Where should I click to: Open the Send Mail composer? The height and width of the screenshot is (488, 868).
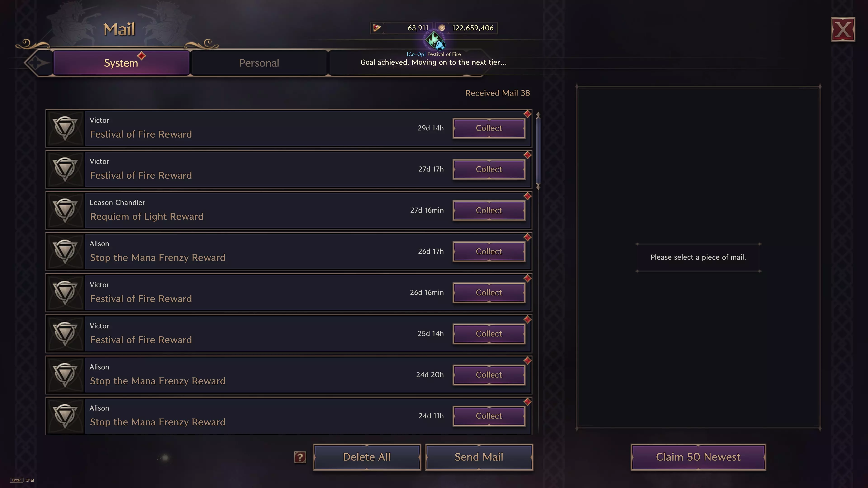coord(479,457)
